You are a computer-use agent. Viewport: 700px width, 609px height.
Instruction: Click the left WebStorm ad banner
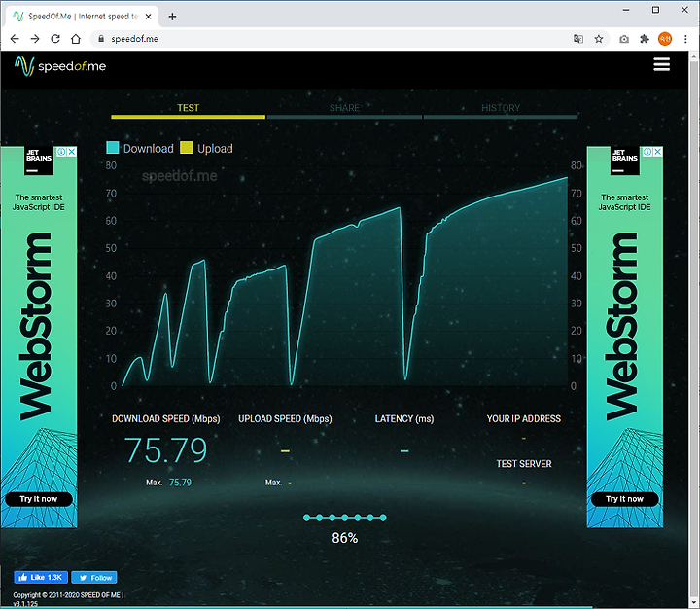(x=39, y=337)
